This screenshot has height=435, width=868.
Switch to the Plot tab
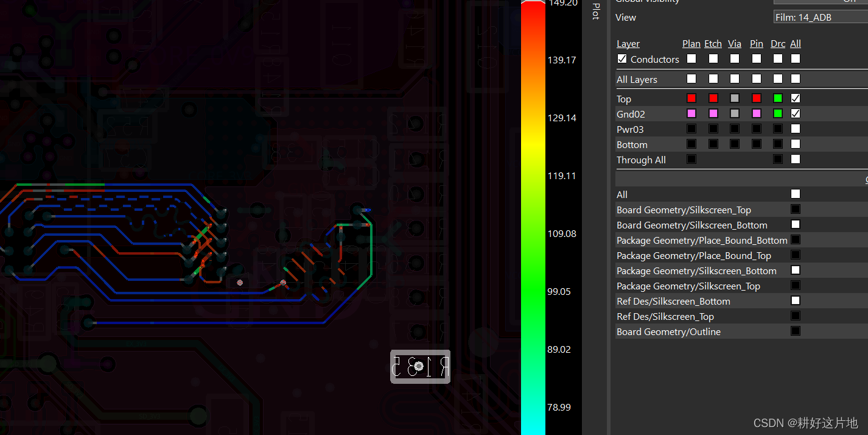(596, 13)
